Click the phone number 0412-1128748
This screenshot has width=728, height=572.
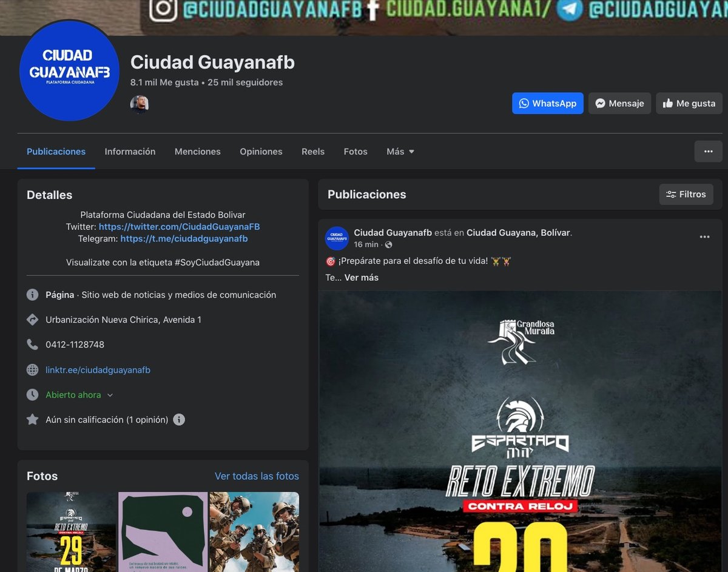pos(75,345)
